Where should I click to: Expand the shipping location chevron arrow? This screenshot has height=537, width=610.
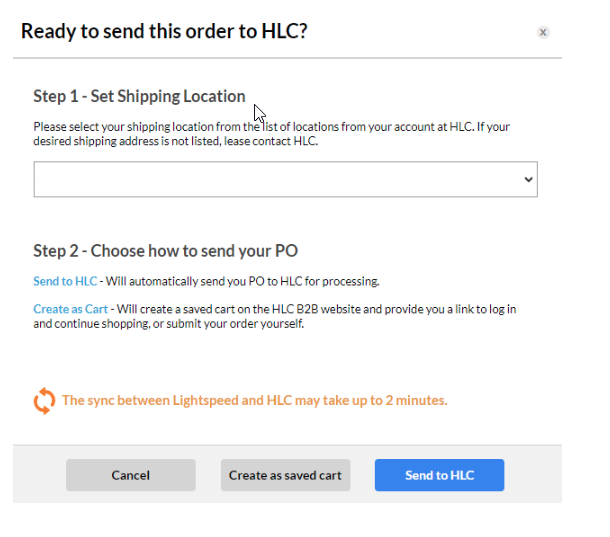[x=528, y=179]
